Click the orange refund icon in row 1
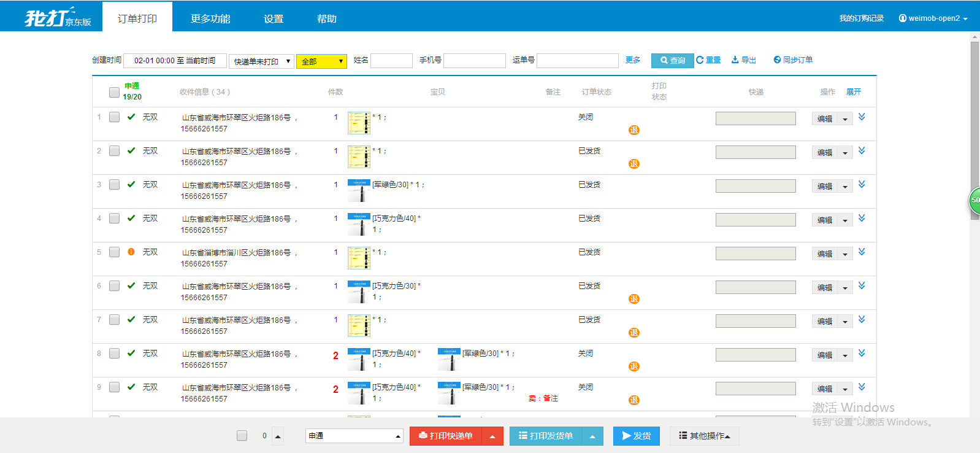 click(x=634, y=130)
